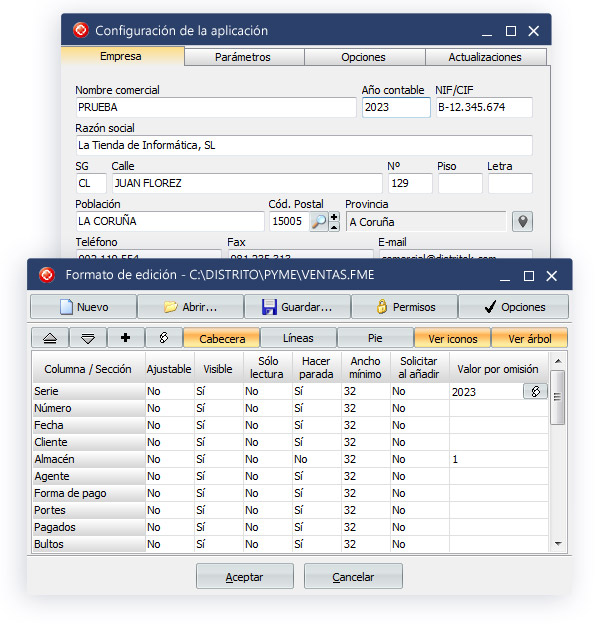Viewport: 600px width, 627px height.
Task: Open a format file with Abrir
Action: pos(190,307)
